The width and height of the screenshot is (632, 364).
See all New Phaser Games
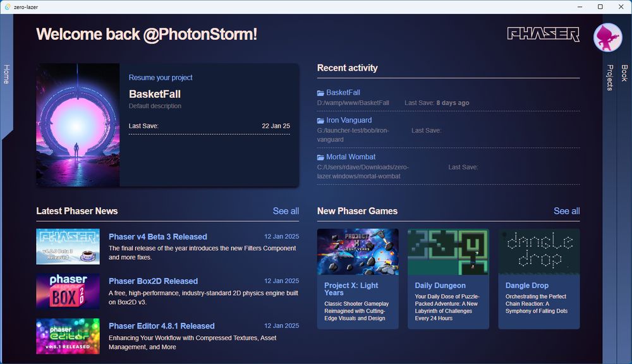[567, 211]
